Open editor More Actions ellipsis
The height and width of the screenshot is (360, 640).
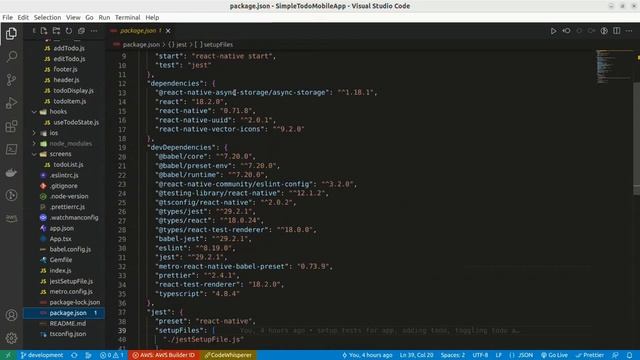pyautogui.click(x=629, y=31)
